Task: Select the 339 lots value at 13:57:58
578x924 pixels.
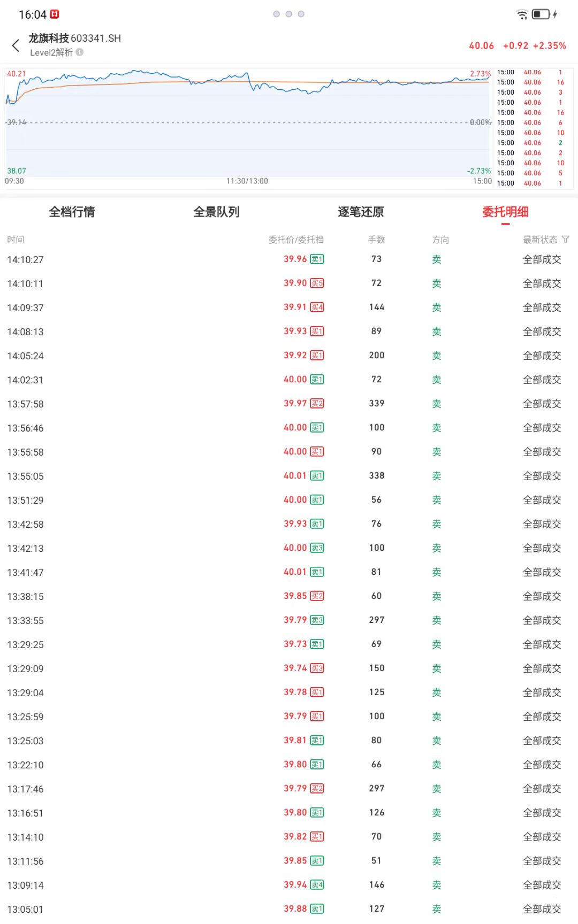Action: pos(377,403)
